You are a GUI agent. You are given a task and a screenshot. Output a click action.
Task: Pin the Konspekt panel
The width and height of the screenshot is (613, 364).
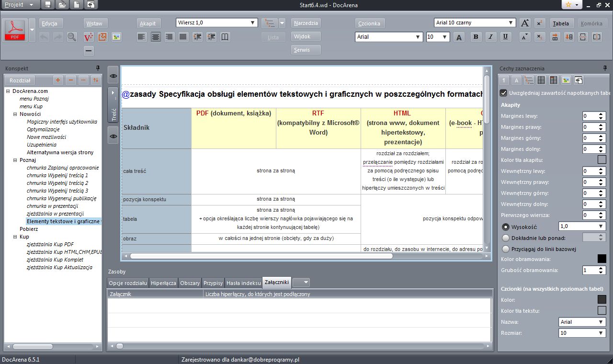click(x=98, y=68)
